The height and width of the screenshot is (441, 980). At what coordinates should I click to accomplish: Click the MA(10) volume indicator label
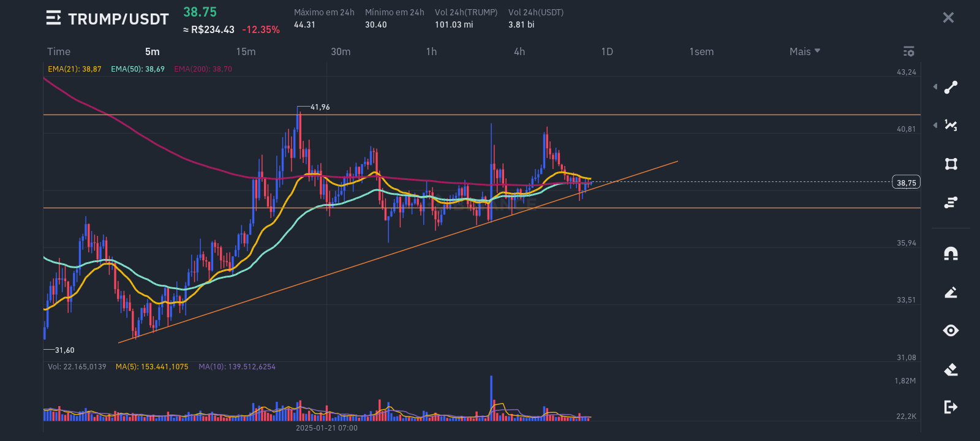(237, 367)
